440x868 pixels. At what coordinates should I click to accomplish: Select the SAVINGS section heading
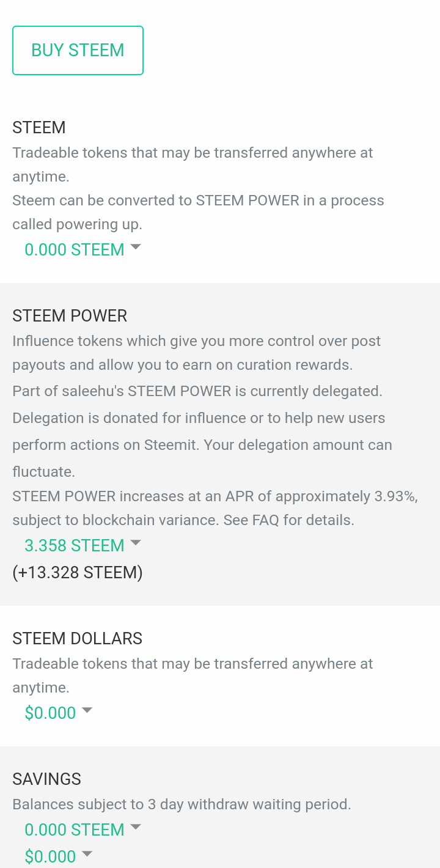coord(46,779)
